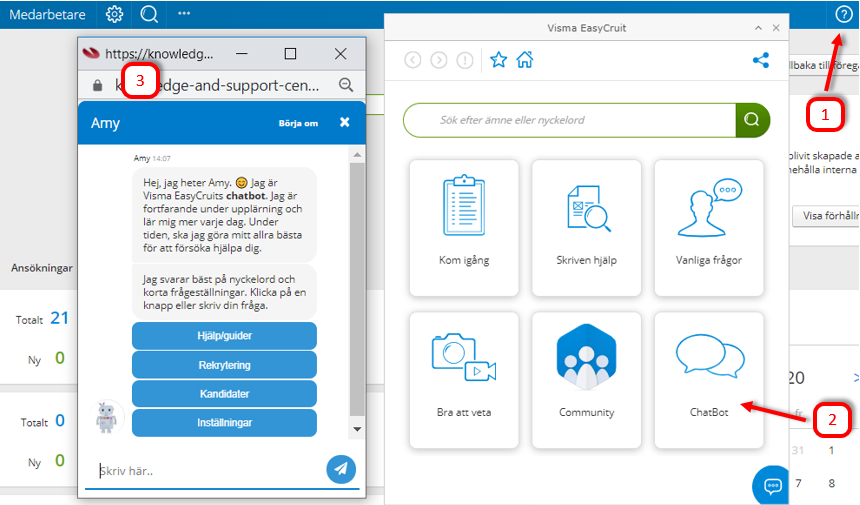Open the Kom igång tile

coord(464,226)
